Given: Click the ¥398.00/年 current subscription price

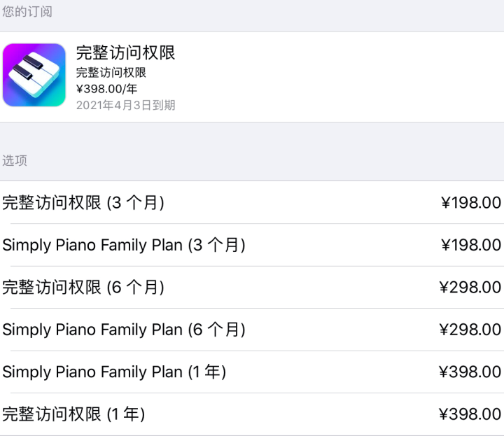Looking at the screenshot, I should (107, 89).
